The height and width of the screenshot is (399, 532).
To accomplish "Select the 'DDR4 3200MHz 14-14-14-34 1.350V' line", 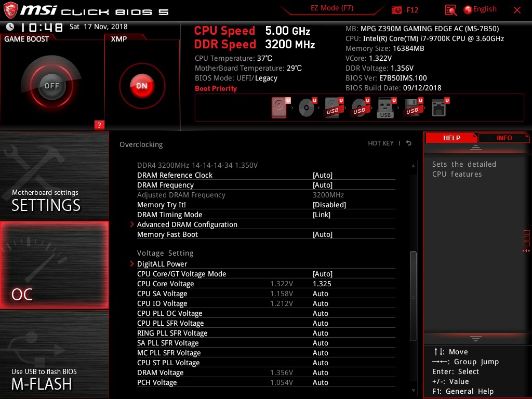I will pyautogui.click(x=197, y=165).
